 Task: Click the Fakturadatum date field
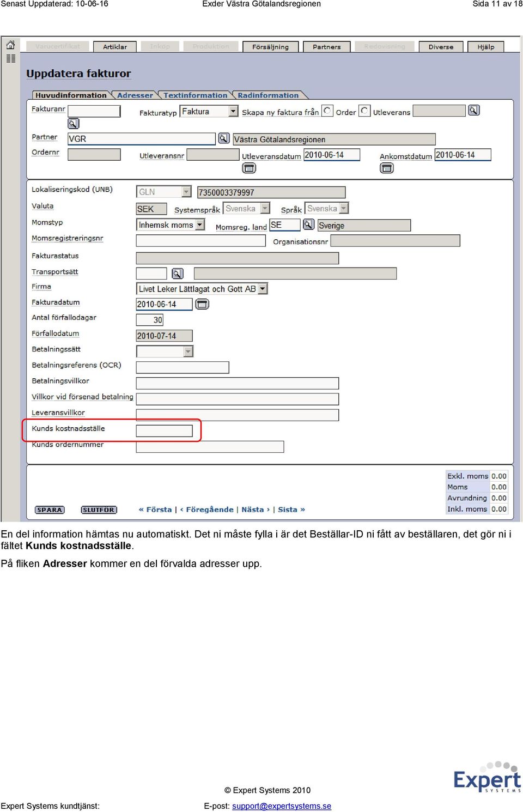click(164, 304)
